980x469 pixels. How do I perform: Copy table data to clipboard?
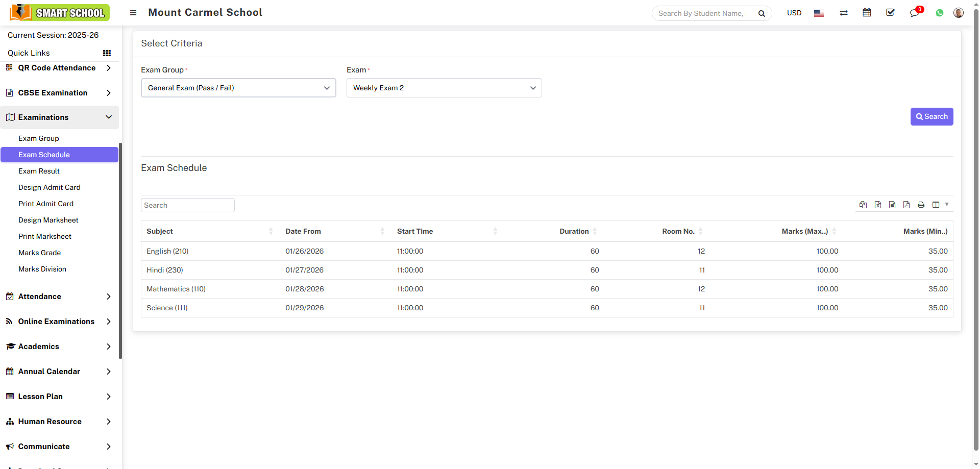[863, 205]
